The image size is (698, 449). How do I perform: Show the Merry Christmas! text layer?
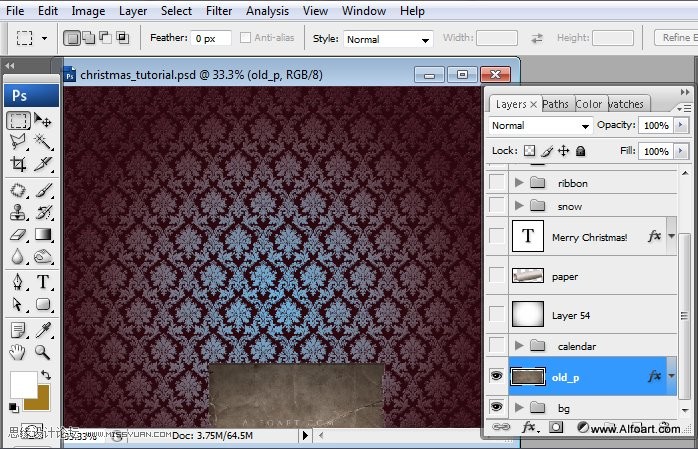click(x=496, y=237)
